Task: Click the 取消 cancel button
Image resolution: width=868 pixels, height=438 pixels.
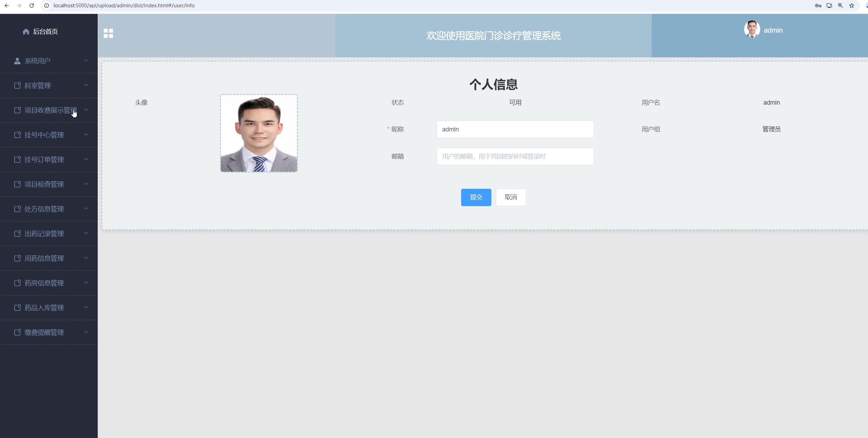Action: [x=511, y=197]
